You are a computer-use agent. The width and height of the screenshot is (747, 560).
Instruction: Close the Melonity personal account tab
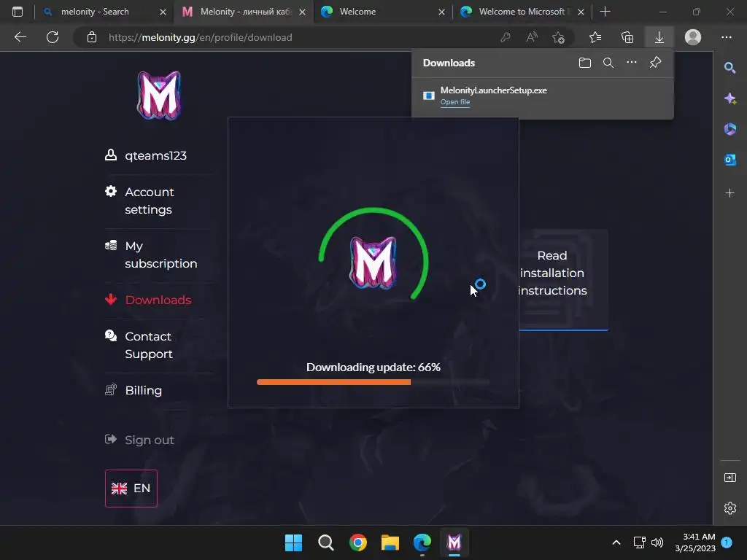coord(302,12)
